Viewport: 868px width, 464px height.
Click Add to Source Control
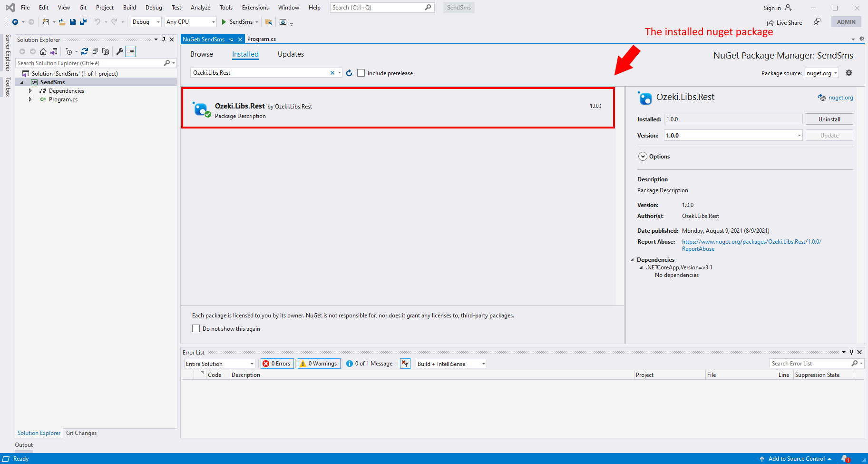[796, 459]
